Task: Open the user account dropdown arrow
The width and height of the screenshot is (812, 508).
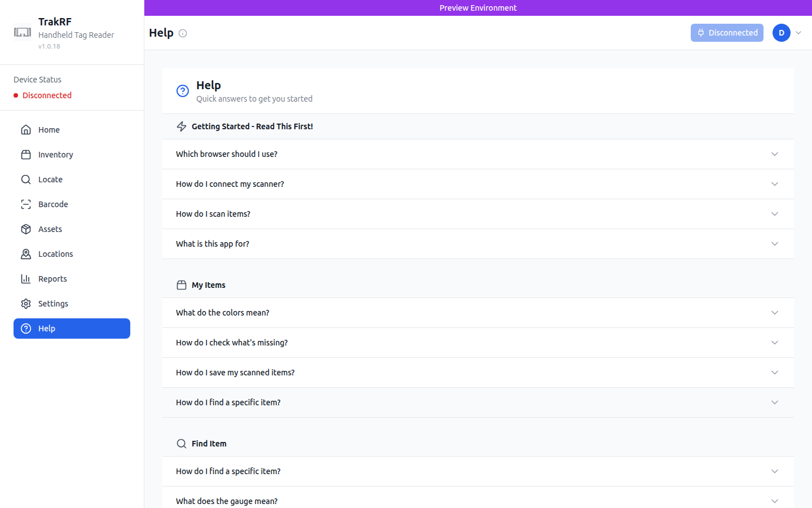Action: pyautogui.click(x=798, y=33)
